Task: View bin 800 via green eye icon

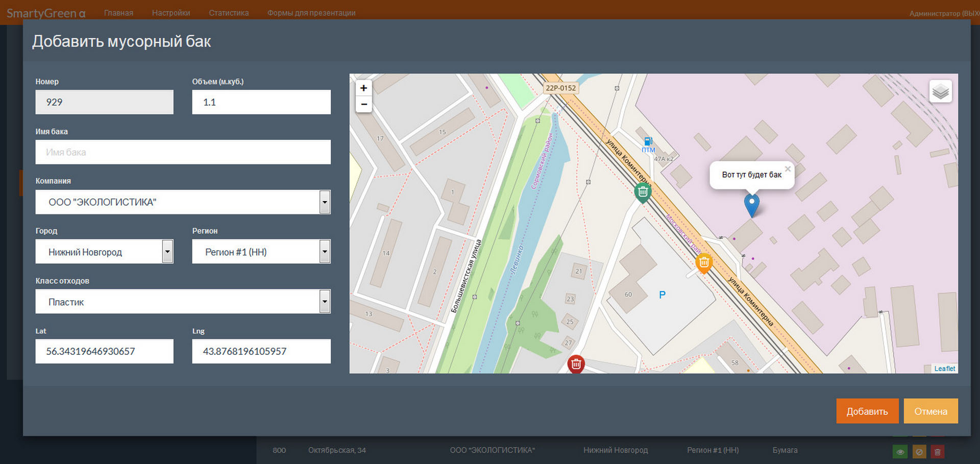Action: pos(900,452)
